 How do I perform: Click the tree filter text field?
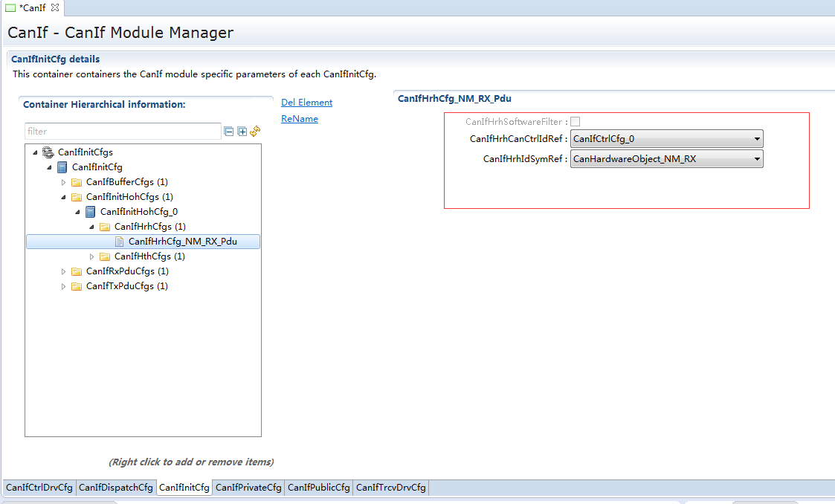[123, 132]
